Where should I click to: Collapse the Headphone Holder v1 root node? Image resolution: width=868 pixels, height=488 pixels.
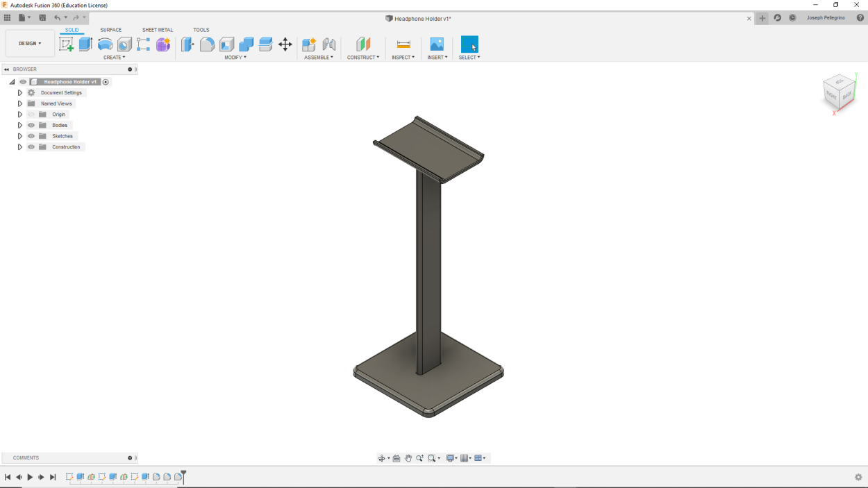tap(12, 82)
